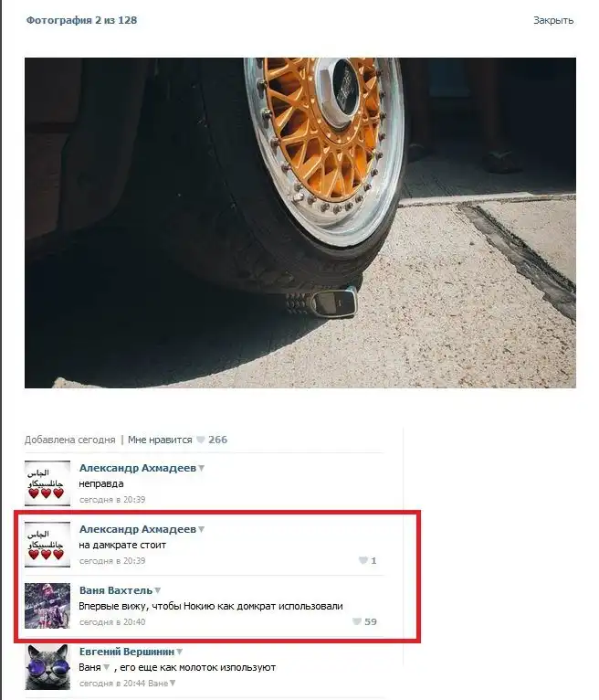599x700 pixels.
Task: Expand arrow next to first Александр Ахмадеев name
Action: (202, 468)
